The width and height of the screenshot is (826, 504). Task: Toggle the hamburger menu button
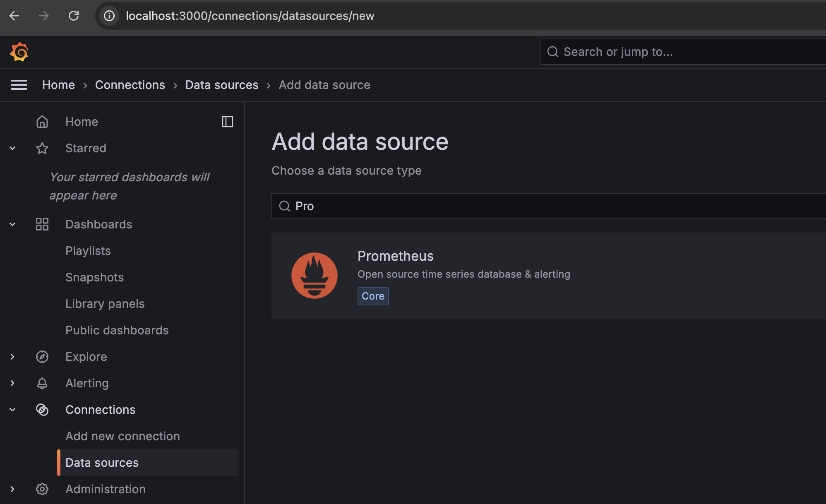click(19, 85)
